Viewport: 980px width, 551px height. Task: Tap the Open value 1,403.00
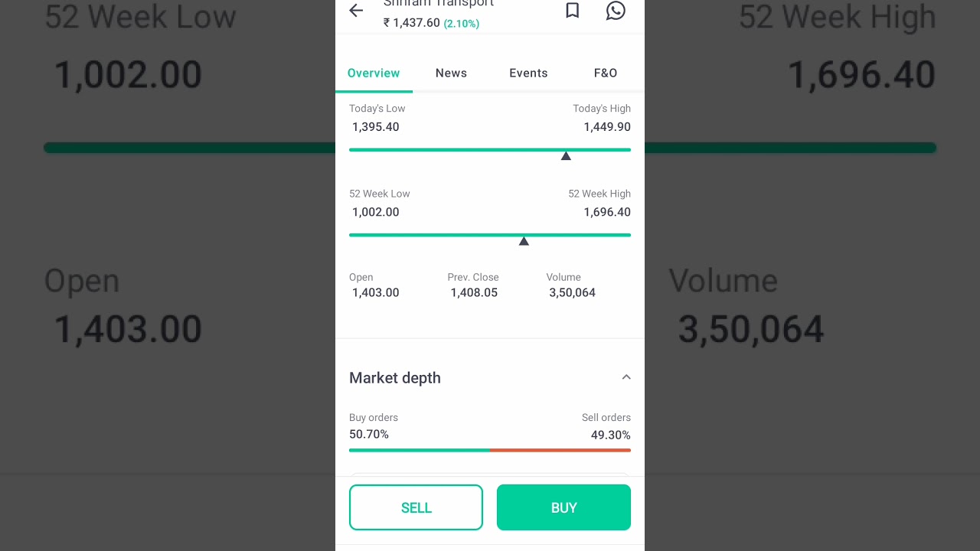click(x=375, y=292)
